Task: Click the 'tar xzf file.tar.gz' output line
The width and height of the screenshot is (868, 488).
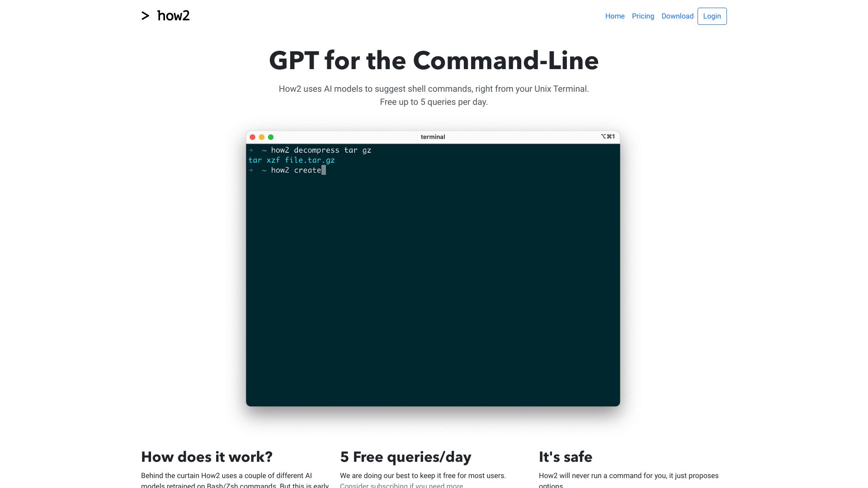Action: pos(292,160)
